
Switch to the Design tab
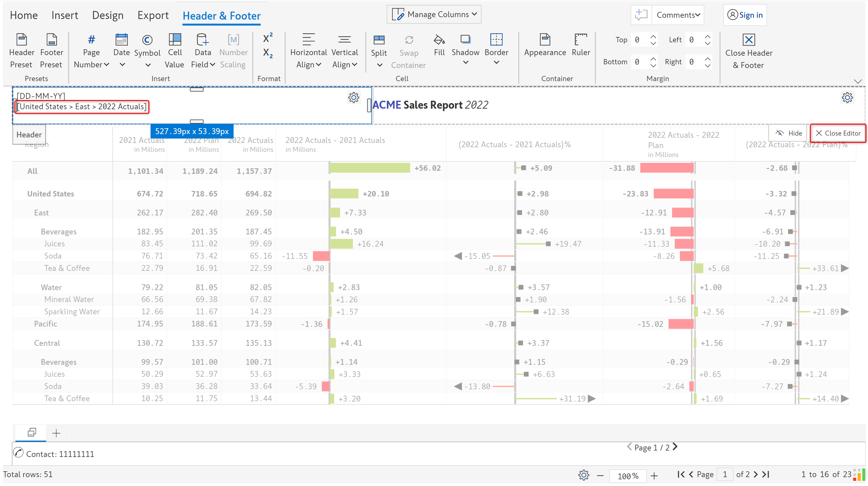108,16
